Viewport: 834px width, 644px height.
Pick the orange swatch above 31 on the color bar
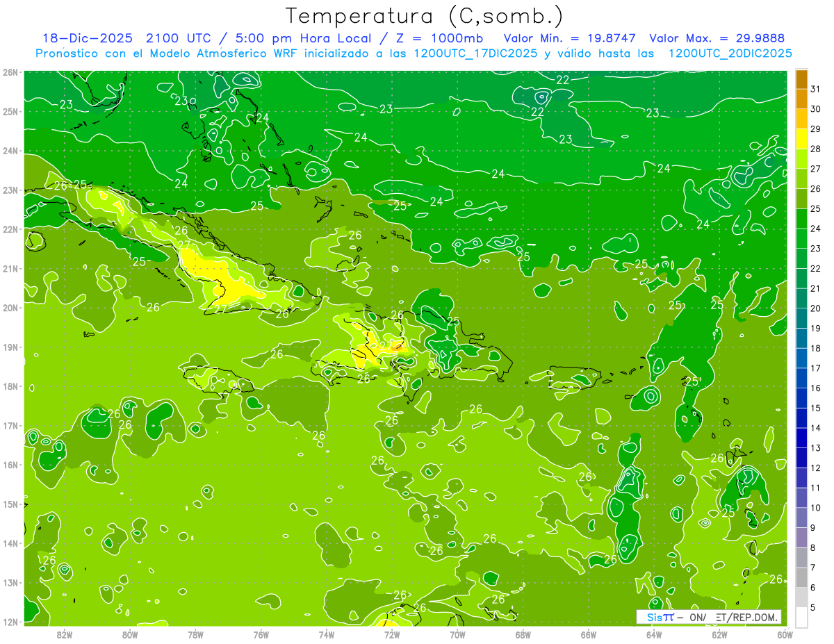point(801,80)
